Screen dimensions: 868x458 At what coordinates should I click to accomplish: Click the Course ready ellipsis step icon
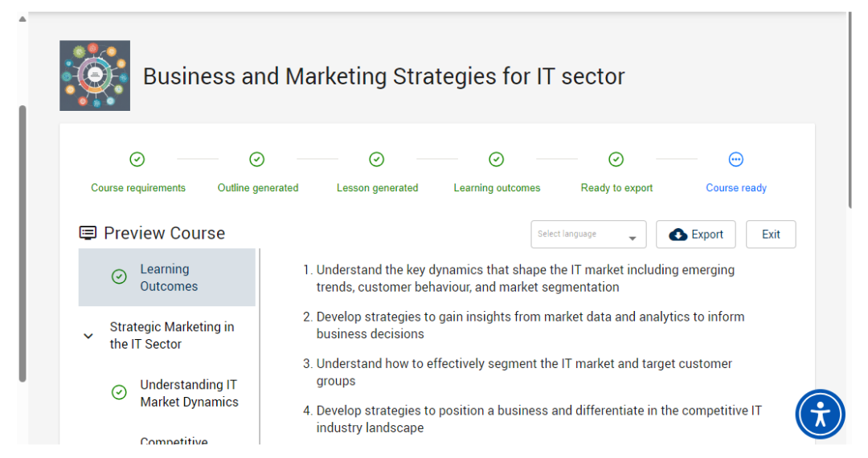735,159
